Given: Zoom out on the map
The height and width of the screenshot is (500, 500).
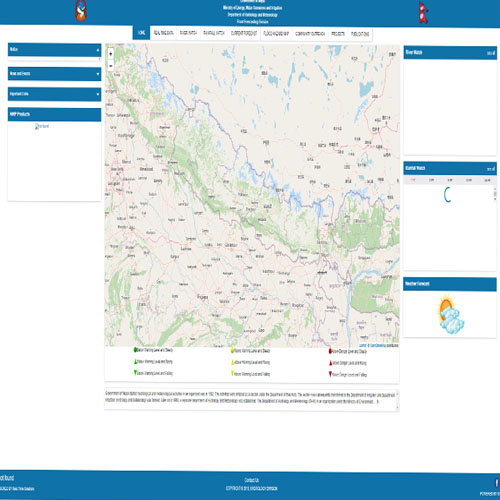Looking at the screenshot, I should [111, 66].
